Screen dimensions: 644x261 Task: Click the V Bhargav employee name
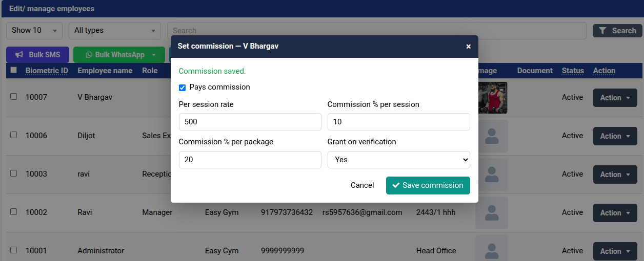(x=95, y=97)
